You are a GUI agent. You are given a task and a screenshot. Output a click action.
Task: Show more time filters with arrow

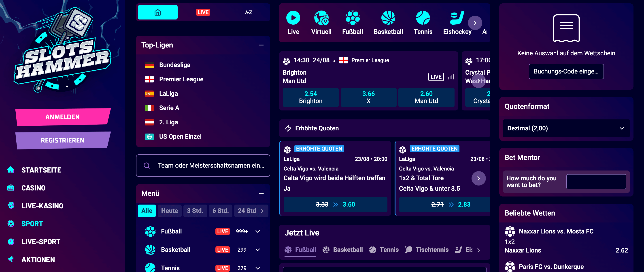point(262,211)
